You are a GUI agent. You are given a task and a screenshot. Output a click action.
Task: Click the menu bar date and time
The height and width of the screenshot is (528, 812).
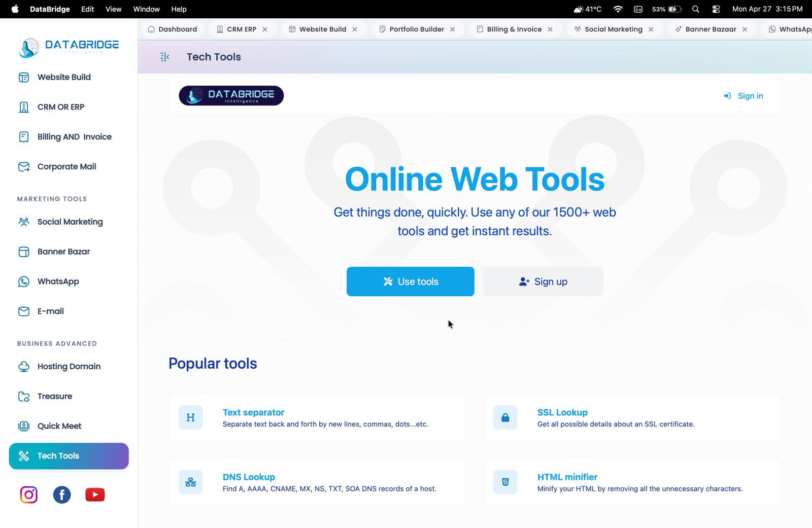tap(767, 9)
